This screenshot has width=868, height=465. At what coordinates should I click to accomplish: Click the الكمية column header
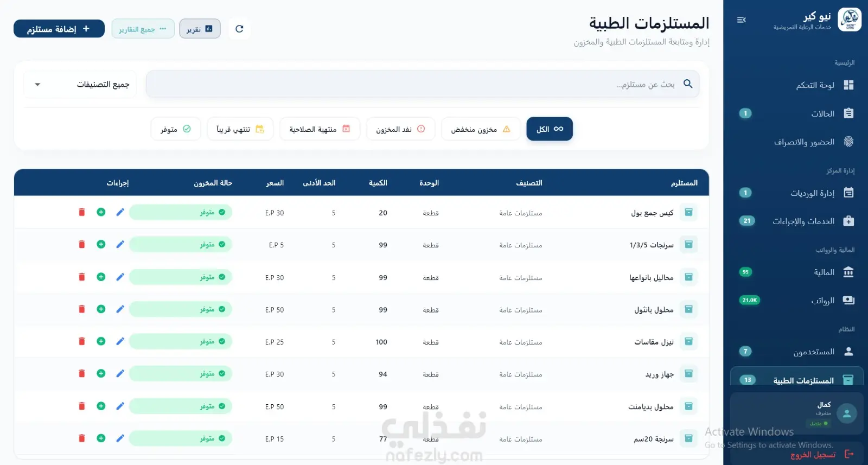pos(378,183)
